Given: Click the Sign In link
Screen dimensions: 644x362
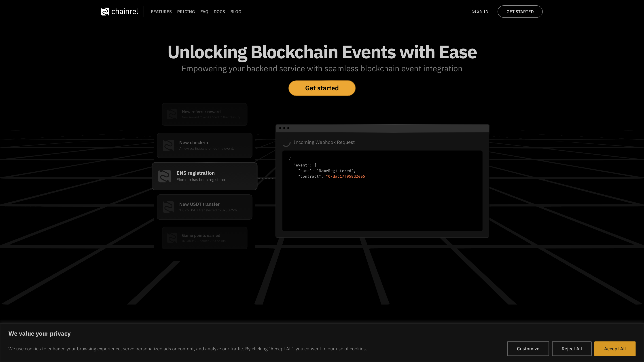Looking at the screenshot, I should click(480, 11).
